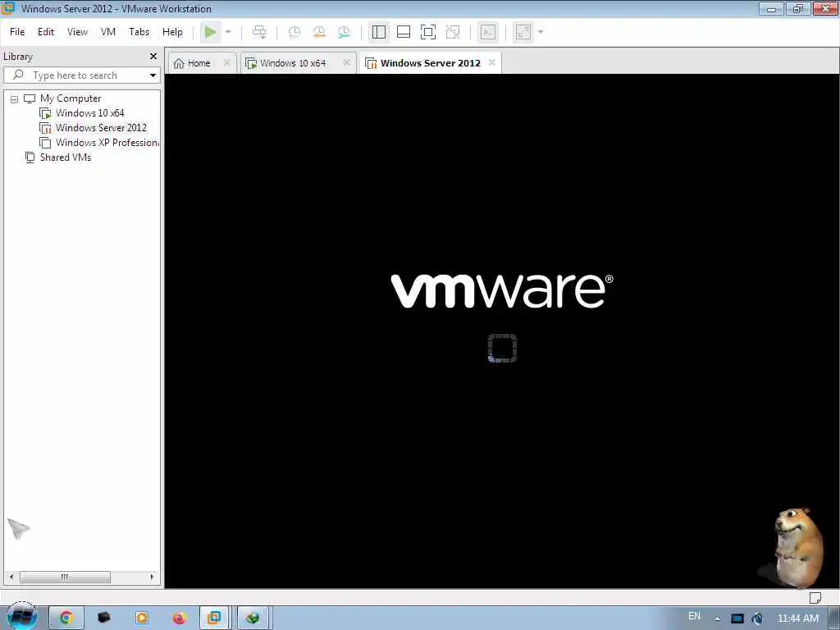Open the stretch display dropdown arrow

click(541, 32)
